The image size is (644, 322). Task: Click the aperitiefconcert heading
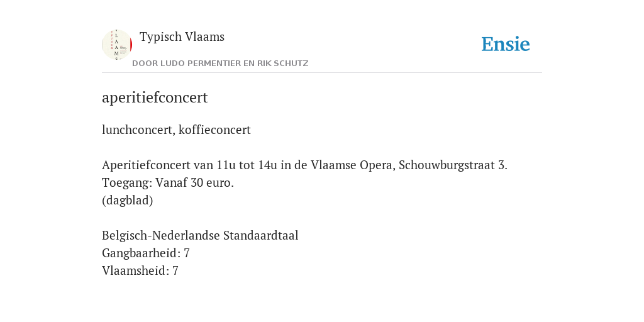point(155,98)
